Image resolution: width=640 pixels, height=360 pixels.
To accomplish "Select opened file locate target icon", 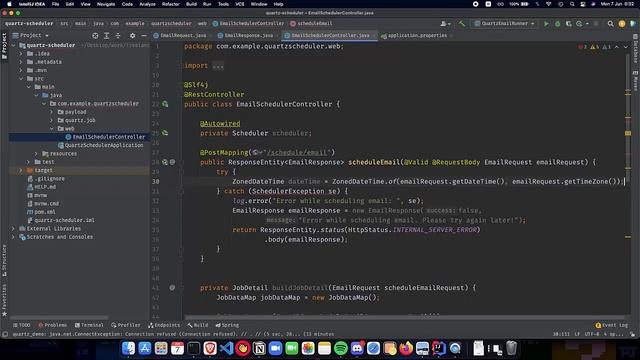I will tap(95, 36).
